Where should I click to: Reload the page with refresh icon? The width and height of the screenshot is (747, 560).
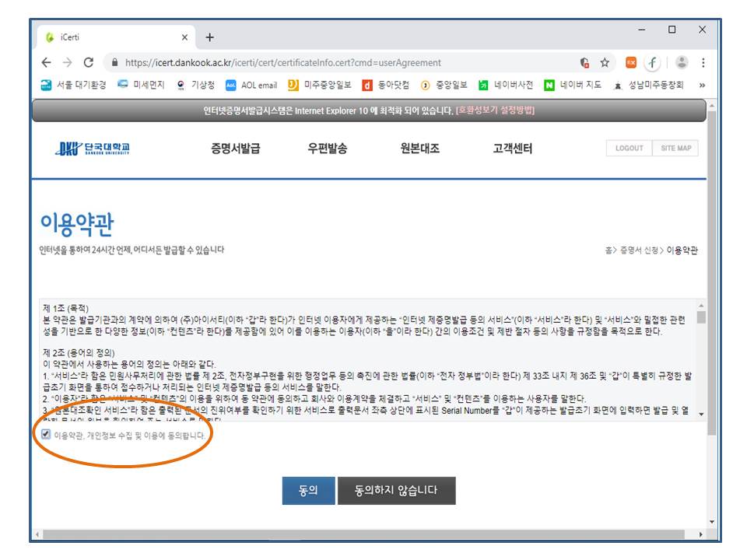(88, 63)
